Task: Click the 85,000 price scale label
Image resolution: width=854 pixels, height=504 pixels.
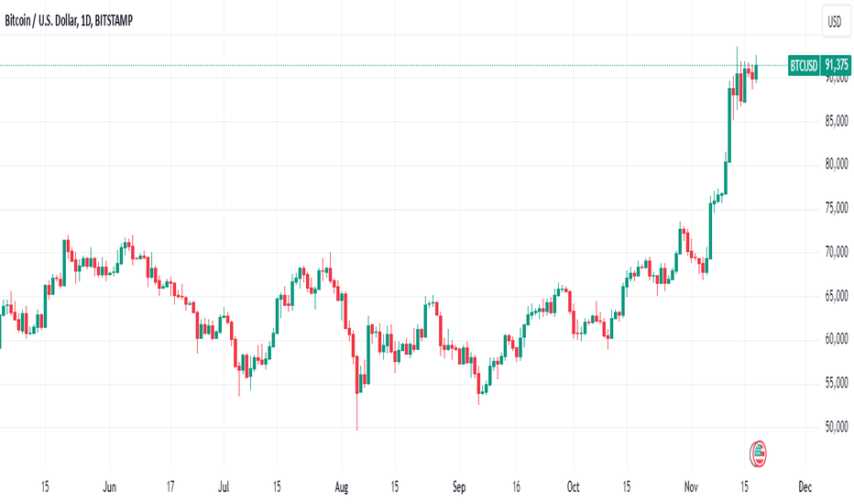Action: coord(837,120)
